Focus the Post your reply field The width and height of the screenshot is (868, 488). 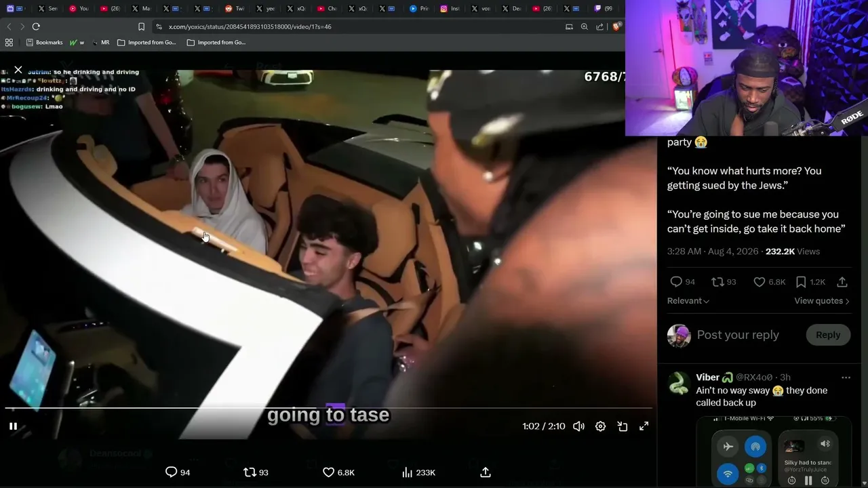point(738,335)
